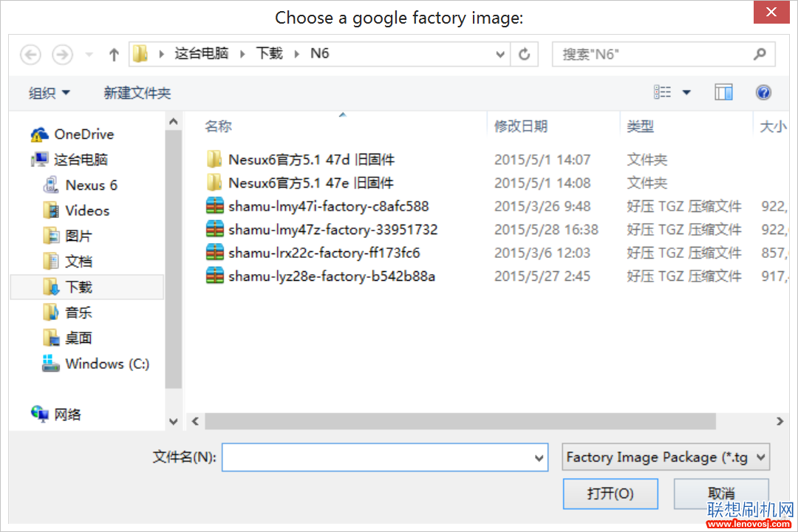The height and width of the screenshot is (532, 798).
Task: Select 这台电脑 in the navigation tree
Action: point(69,160)
